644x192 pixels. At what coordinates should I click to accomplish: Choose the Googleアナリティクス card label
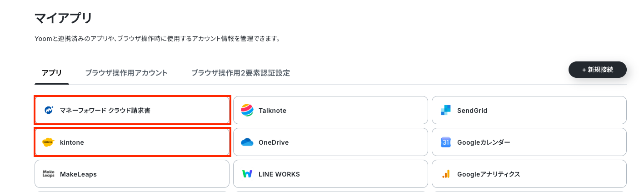point(489,174)
